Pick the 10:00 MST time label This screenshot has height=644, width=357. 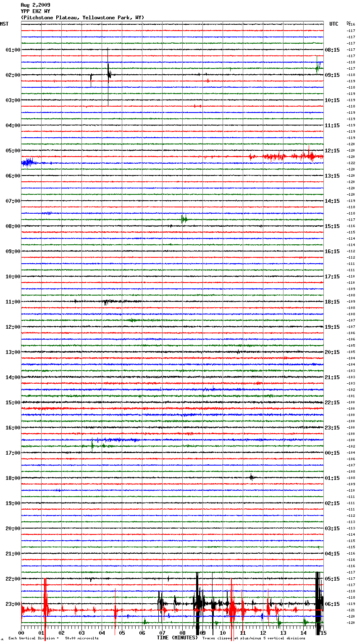(x=13, y=277)
